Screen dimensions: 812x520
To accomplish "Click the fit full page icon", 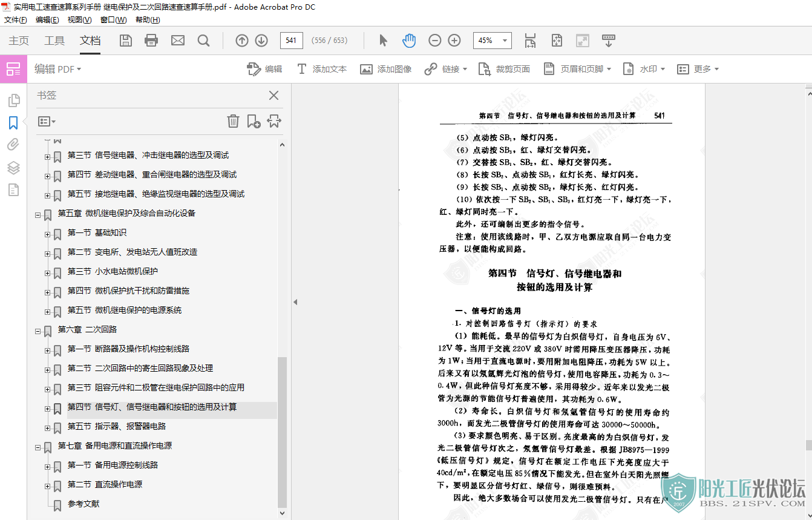I will click(557, 41).
